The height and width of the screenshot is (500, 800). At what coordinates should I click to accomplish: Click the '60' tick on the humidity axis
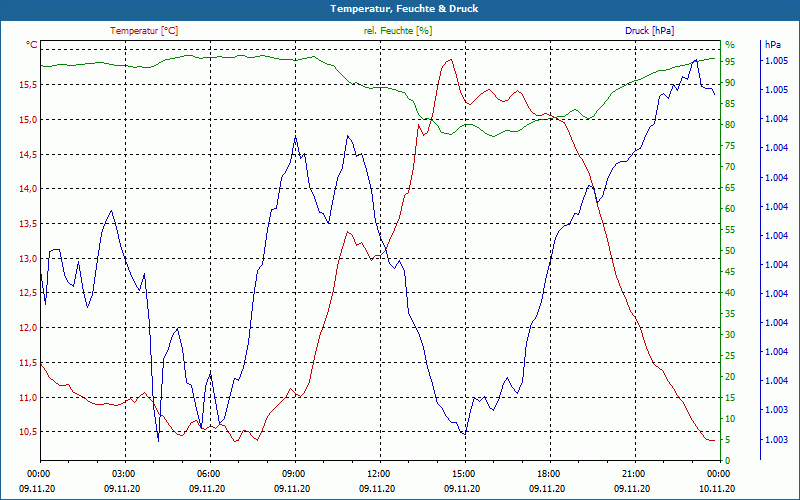coord(730,209)
